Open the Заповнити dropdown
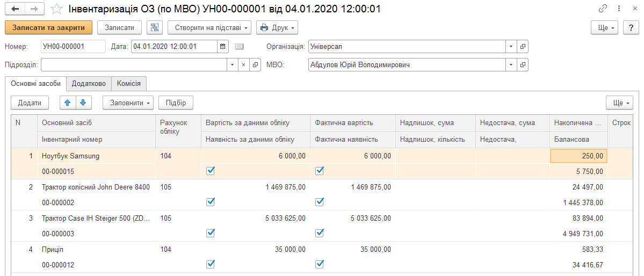The image size is (644, 276). [x=128, y=103]
